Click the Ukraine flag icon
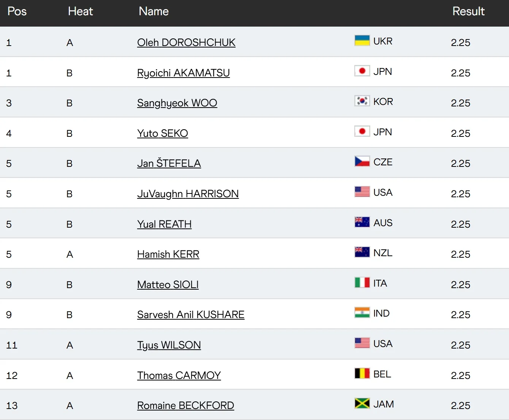The image size is (509, 420). 362,41
